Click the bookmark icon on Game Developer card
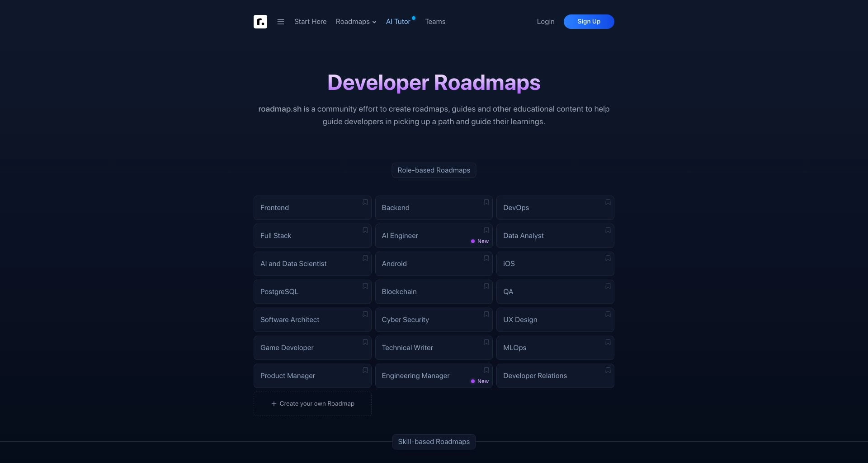 365,342
